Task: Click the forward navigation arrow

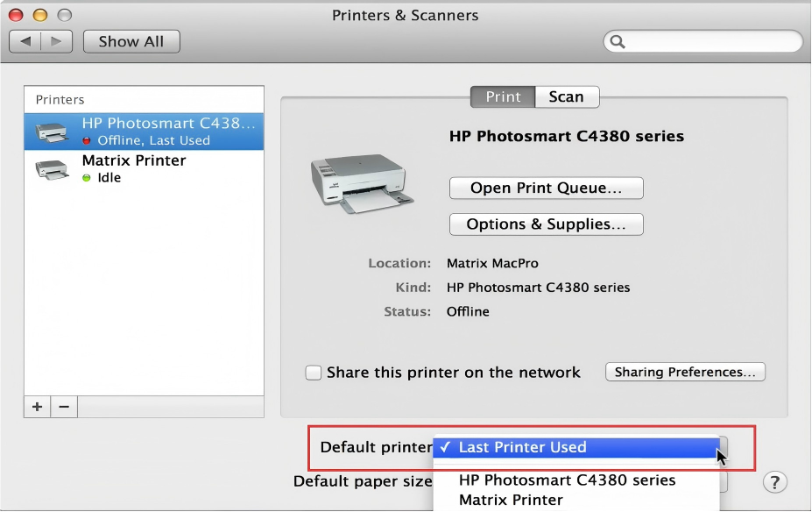Action: point(56,41)
